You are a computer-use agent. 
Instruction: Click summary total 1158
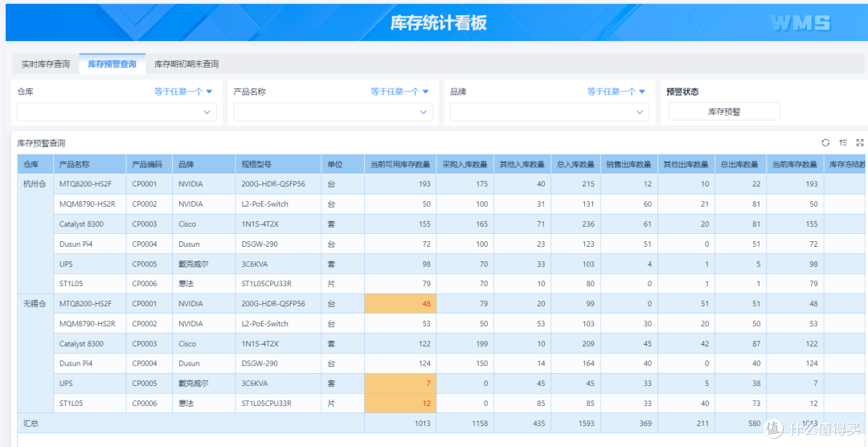coord(479,423)
